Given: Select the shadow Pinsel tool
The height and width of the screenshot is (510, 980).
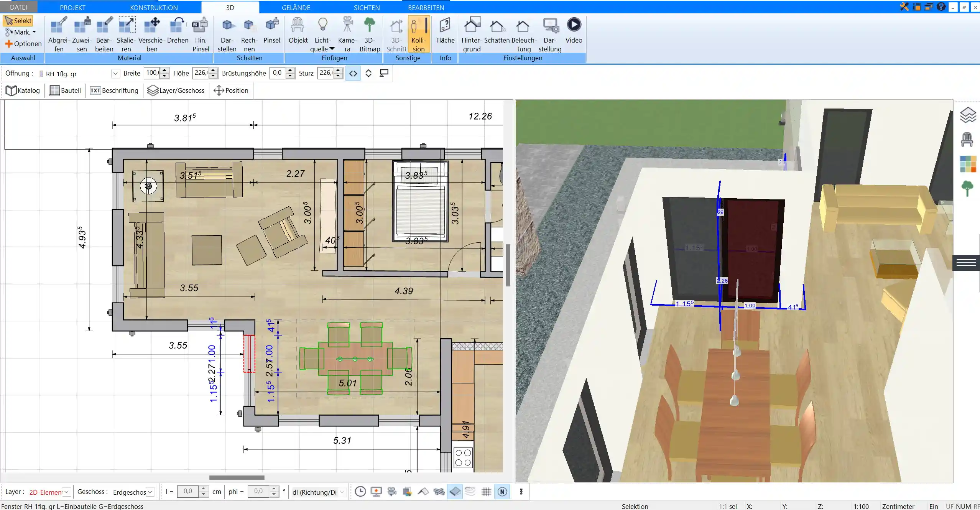Looking at the screenshot, I should [x=272, y=30].
